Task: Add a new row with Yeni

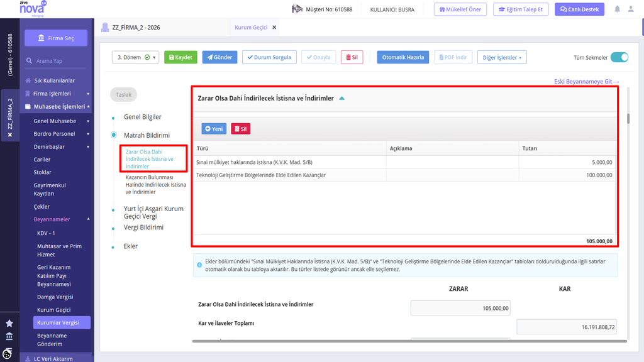Action: [214, 129]
